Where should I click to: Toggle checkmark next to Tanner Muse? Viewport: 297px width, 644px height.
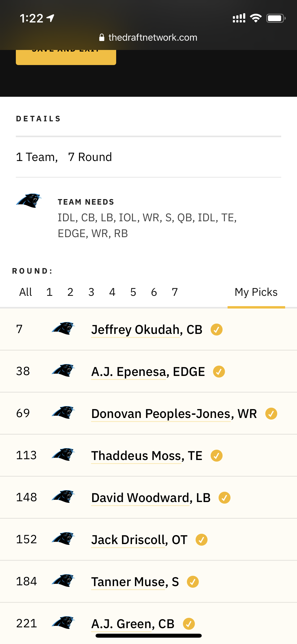coord(193,582)
